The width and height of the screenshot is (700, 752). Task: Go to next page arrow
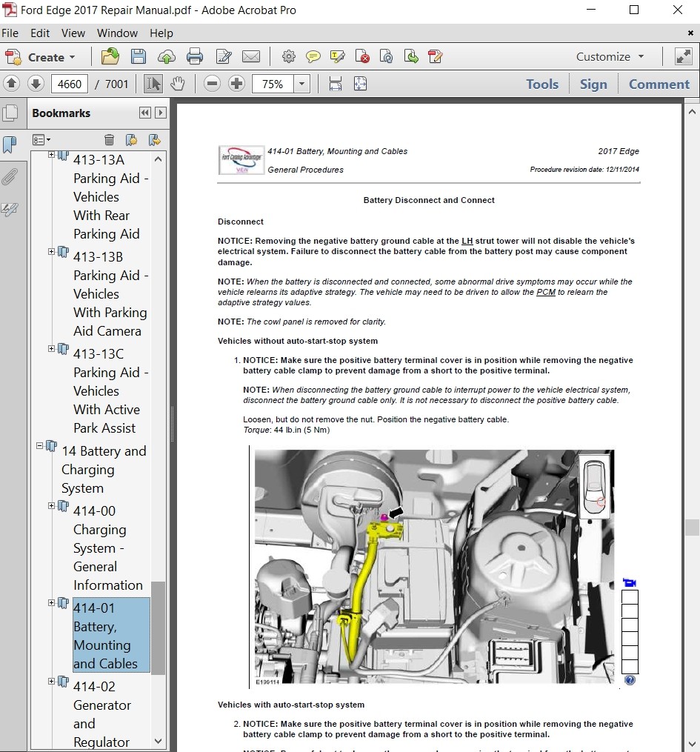[35, 84]
